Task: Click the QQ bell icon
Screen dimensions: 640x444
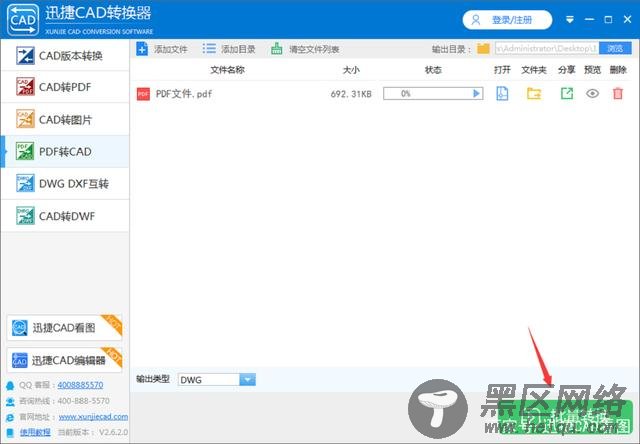Action: [10, 385]
